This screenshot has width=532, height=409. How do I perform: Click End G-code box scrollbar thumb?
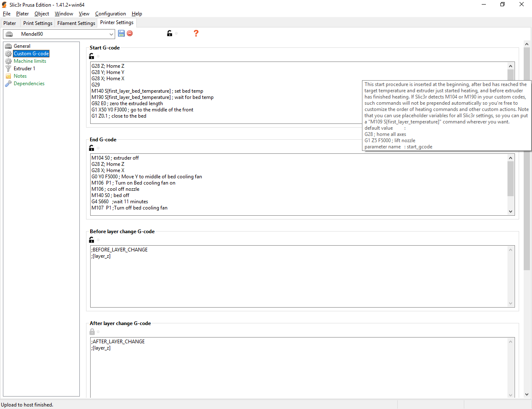(x=510, y=178)
